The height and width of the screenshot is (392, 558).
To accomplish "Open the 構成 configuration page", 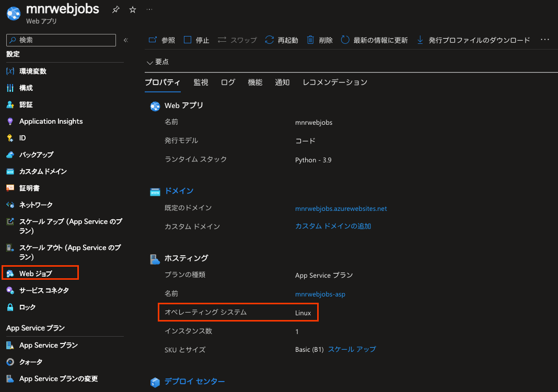I will point(26,88).
